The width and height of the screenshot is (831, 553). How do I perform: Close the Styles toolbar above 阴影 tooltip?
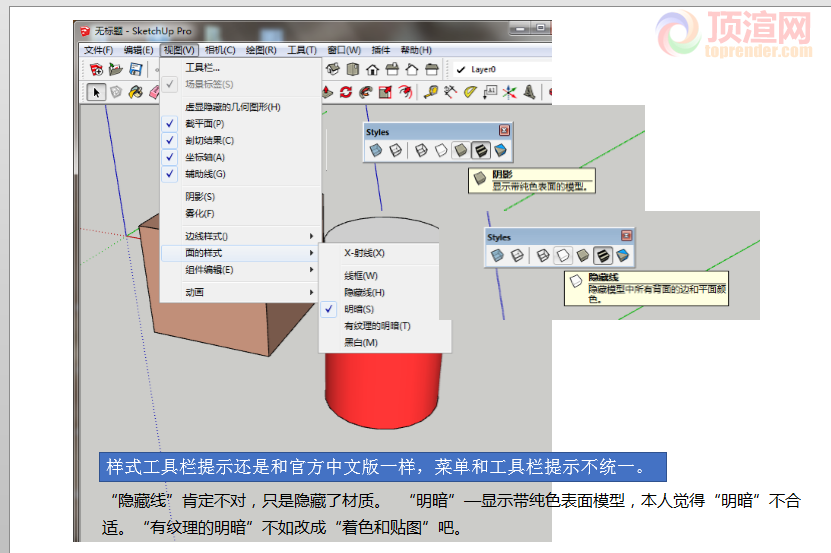click(x=504, y=130)
